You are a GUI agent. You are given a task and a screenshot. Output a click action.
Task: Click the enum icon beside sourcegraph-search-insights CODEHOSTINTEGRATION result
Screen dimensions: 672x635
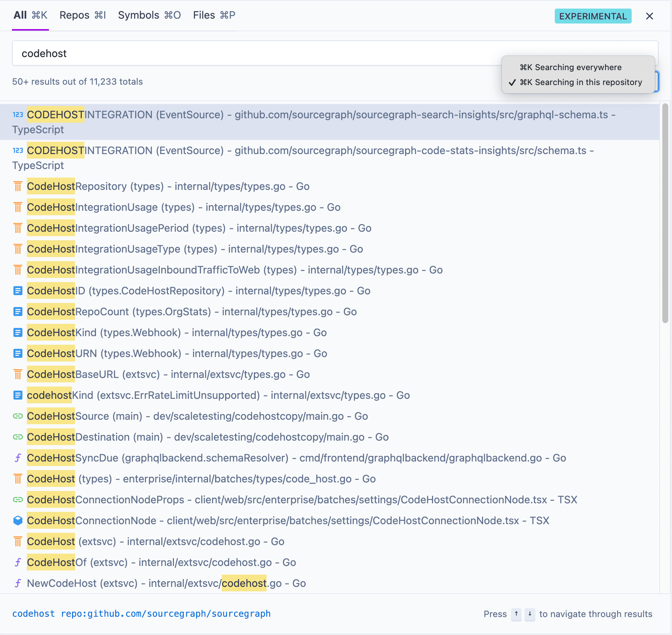(18, 115)
